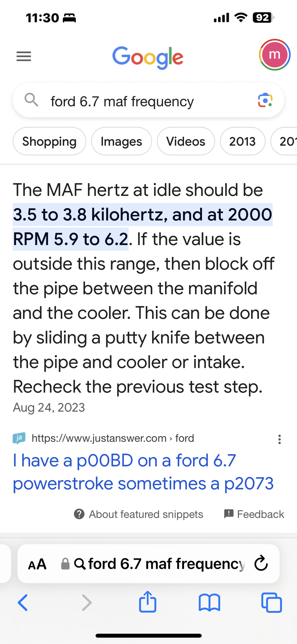Open the Google account profile avatar

274,55
